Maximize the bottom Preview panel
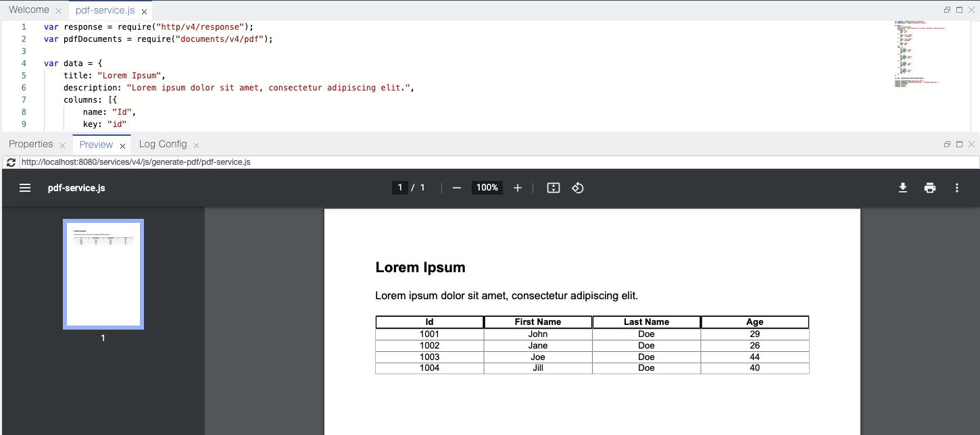Screen dimensions: 980x435 (959, 144)
